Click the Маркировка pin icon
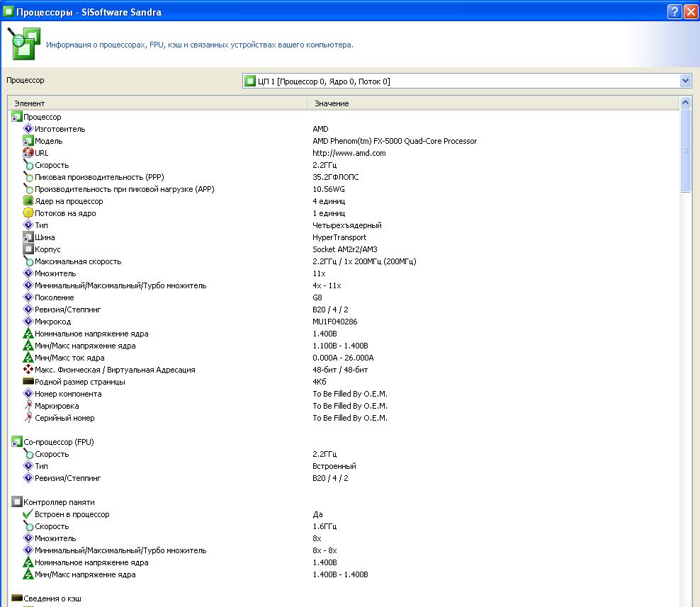The image size is (700, 607). click(x=28, y=406)
